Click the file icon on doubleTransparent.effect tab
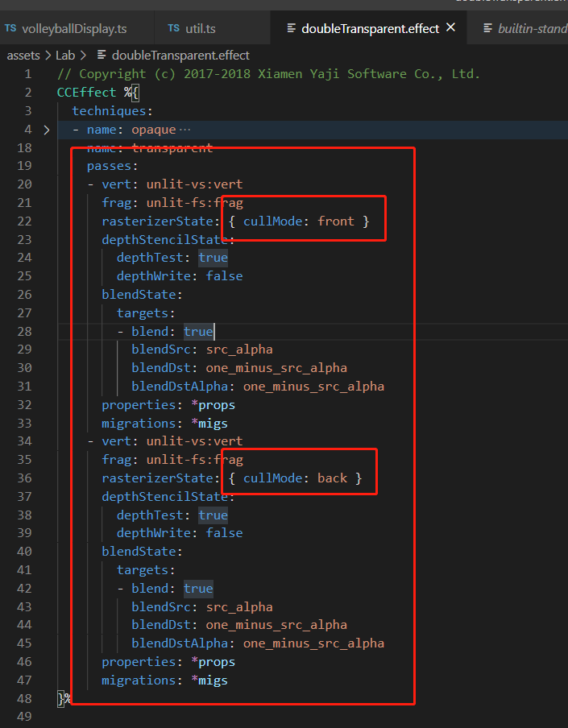This screenshot has width=568, height=728. point(291,29)
